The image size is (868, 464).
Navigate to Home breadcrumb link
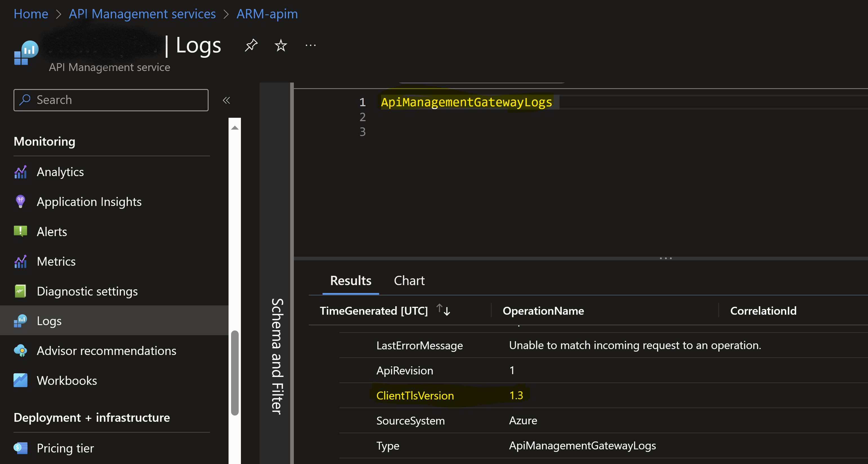click(x=31, y=14)
